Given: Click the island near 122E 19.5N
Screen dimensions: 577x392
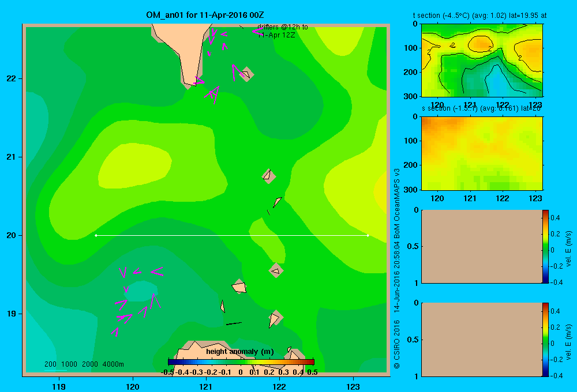Looking at the screenshot, I should coord(276,270).
